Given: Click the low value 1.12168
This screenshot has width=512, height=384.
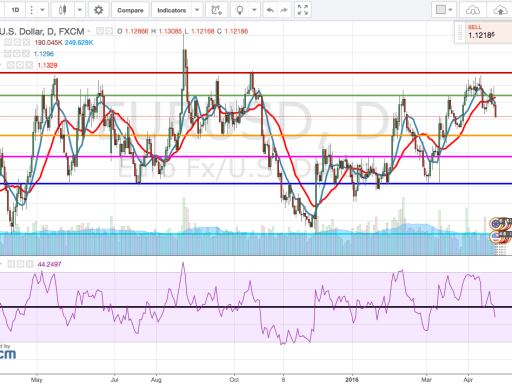Looking at the screenshot, I should (x=202, y=31).
